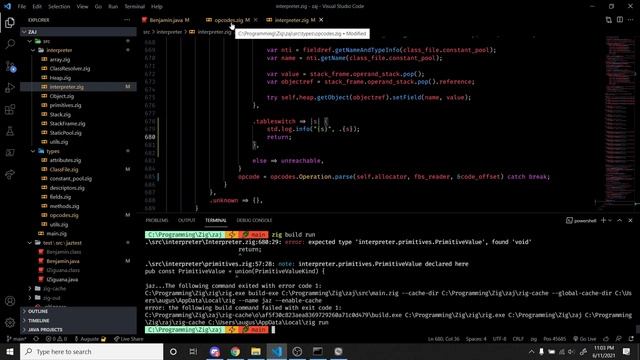Open File Explorer from the taskbar
The image size is (640, 360).
[256, 351]
